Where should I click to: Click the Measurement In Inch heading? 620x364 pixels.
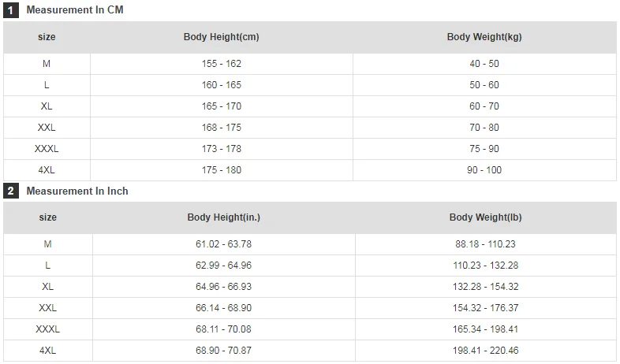(x=77, y=191)
